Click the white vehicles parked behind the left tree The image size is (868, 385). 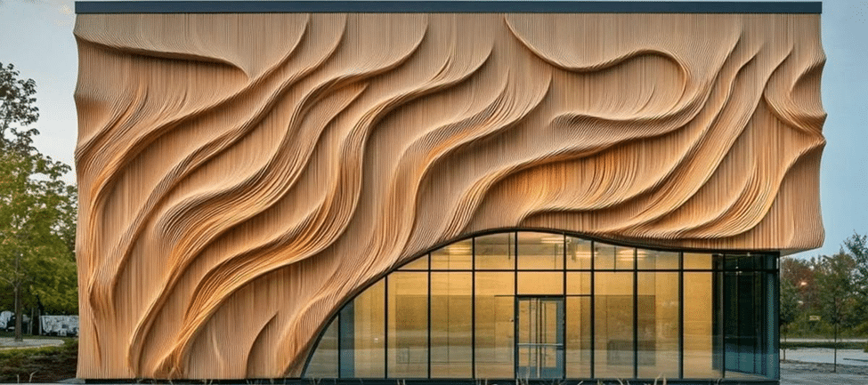tap(53, 325)
